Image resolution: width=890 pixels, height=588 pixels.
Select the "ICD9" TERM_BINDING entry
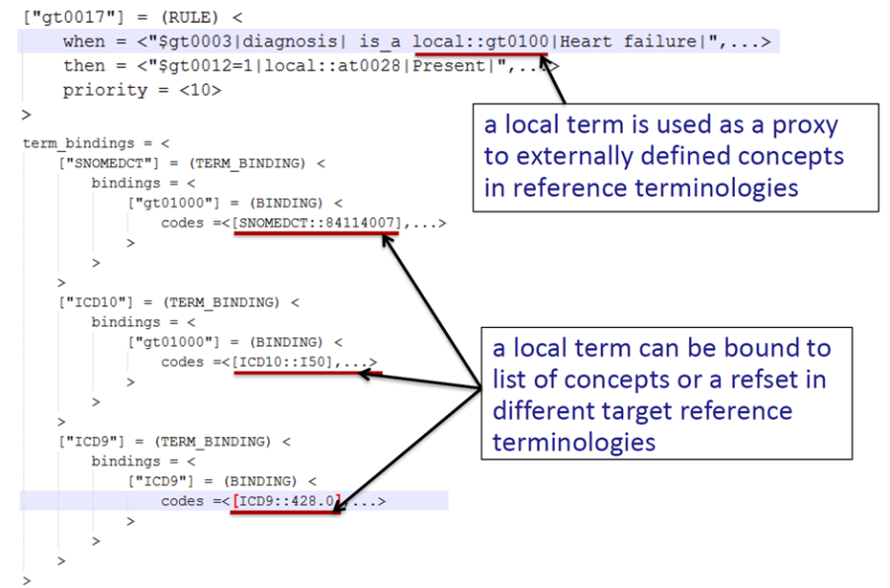click(x=174, y=441)
